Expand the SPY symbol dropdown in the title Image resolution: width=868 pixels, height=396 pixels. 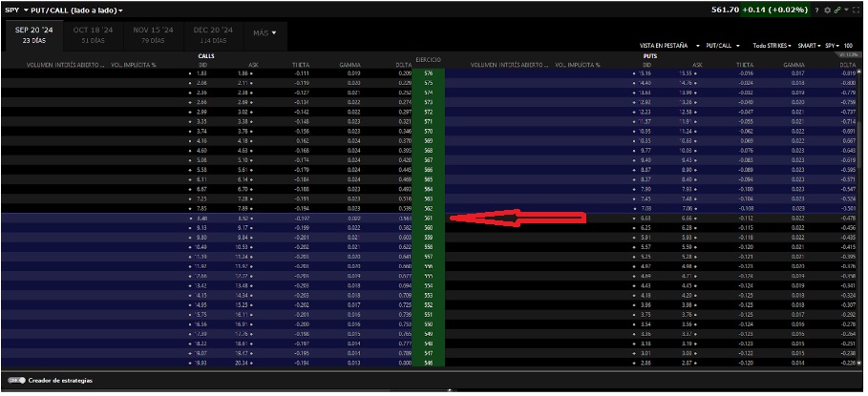15,10
